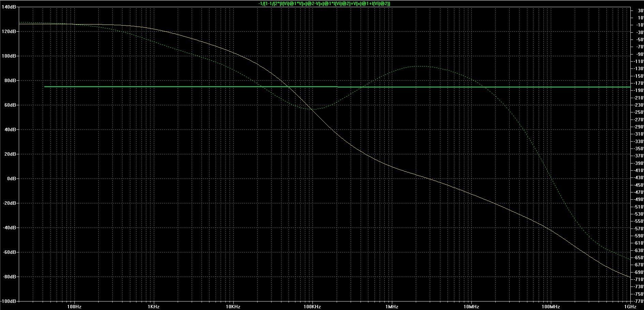The image size is (644, 310).
Task: Click the -350° right axis label
Action: pos(639,149)
